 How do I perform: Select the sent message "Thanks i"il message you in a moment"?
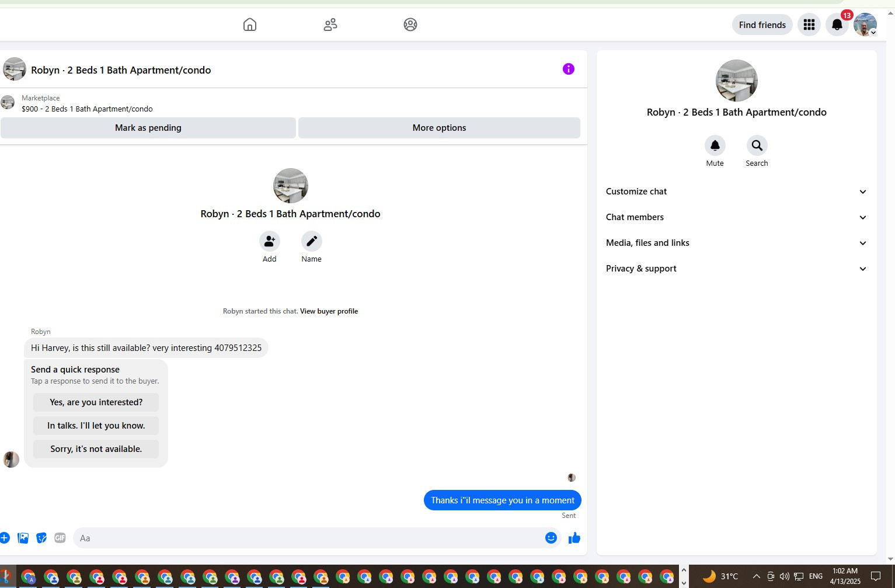[x=503, y=500]
